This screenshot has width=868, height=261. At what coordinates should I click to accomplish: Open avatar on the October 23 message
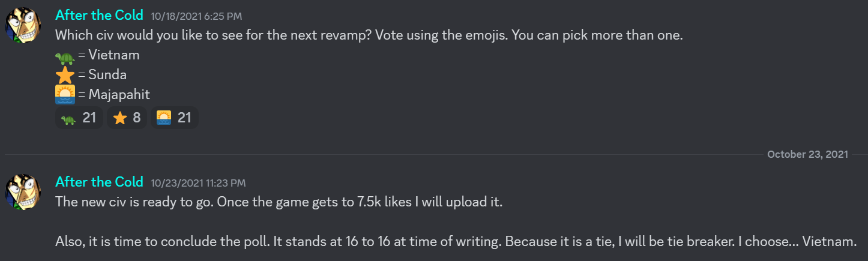click(x=23, y=192)
